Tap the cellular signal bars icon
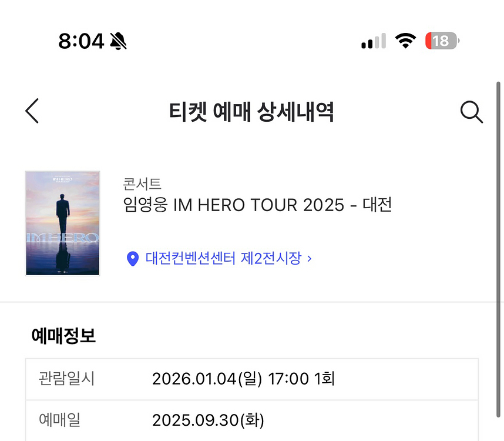The width and height of the screenshot is (504, 441). (373, 41)
